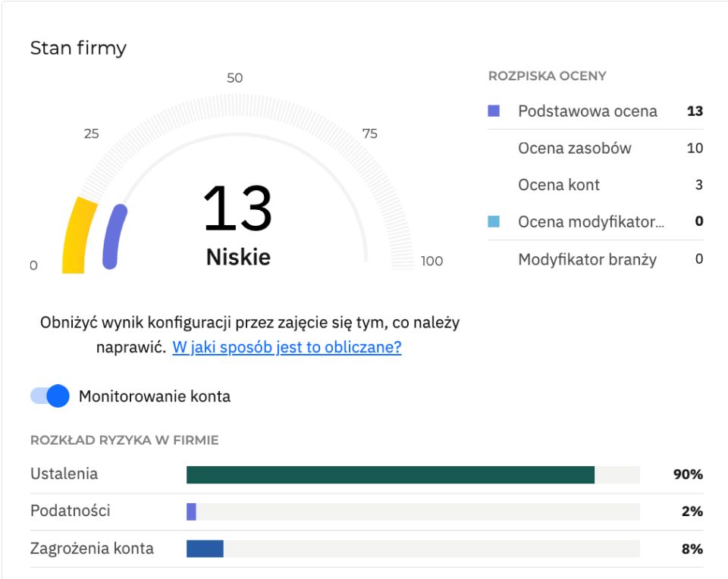This screenshot has width=728, height=579.
Task: Click the Zagrożenia konta label
Action: (92, 549)
